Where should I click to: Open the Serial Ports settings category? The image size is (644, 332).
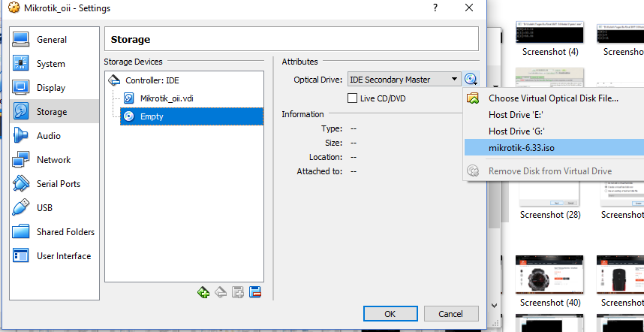pos(54,184)
